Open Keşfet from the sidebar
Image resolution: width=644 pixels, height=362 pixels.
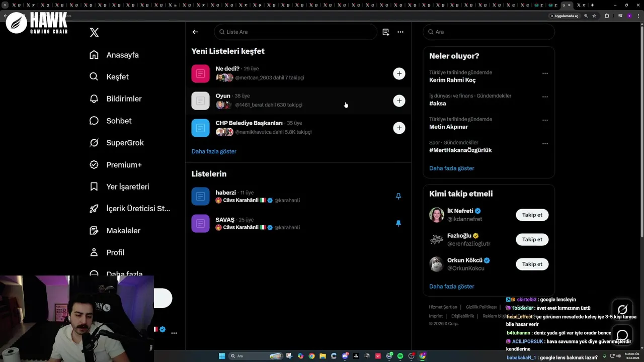tap(109, 77)
